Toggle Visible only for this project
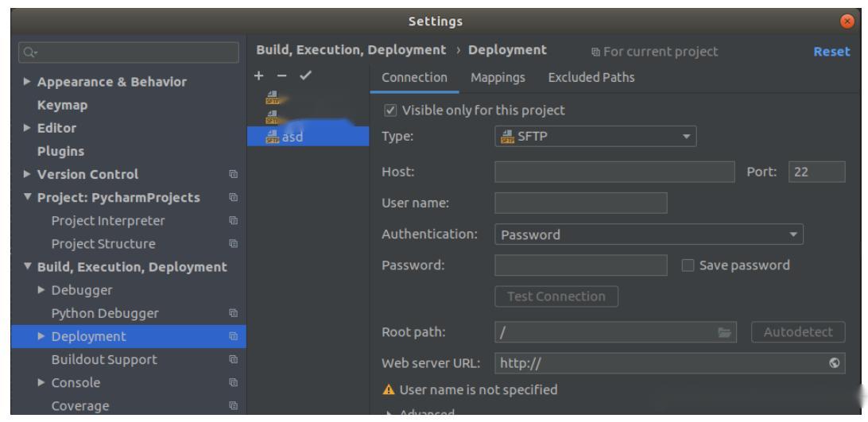The width and height of the screenshot is (868, 422). [389, 110]
